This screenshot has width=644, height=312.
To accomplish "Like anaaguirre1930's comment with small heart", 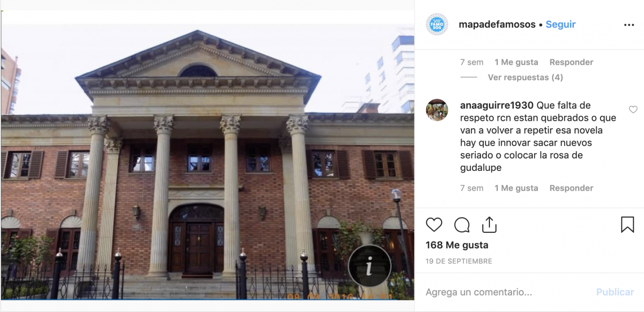I will pyautogui.click(x=633, y=110).
